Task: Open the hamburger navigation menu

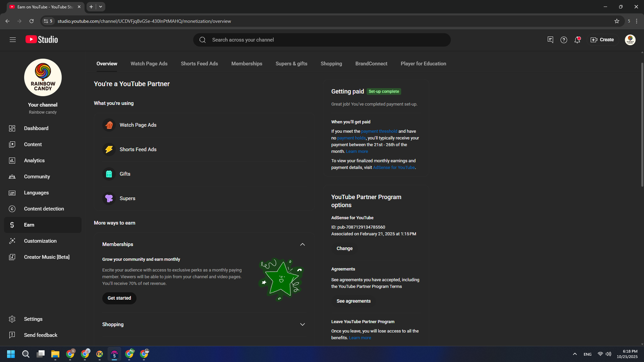Action: [12, 39]
